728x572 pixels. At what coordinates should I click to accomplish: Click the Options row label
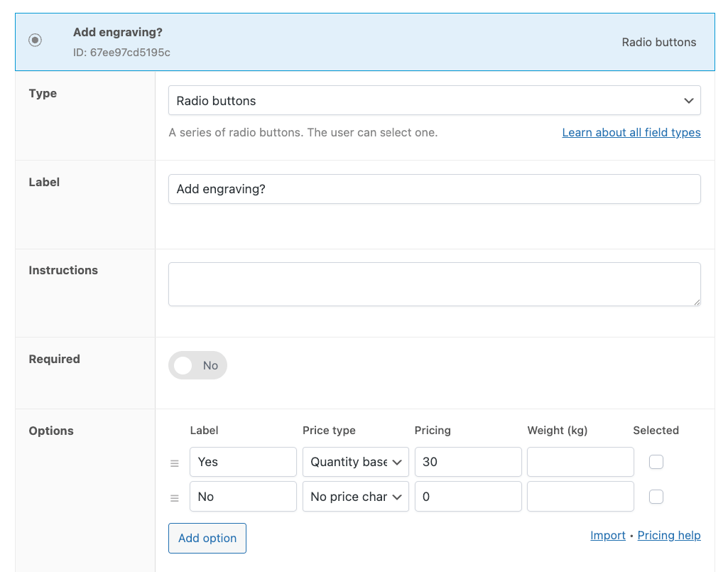pos(51,431)
